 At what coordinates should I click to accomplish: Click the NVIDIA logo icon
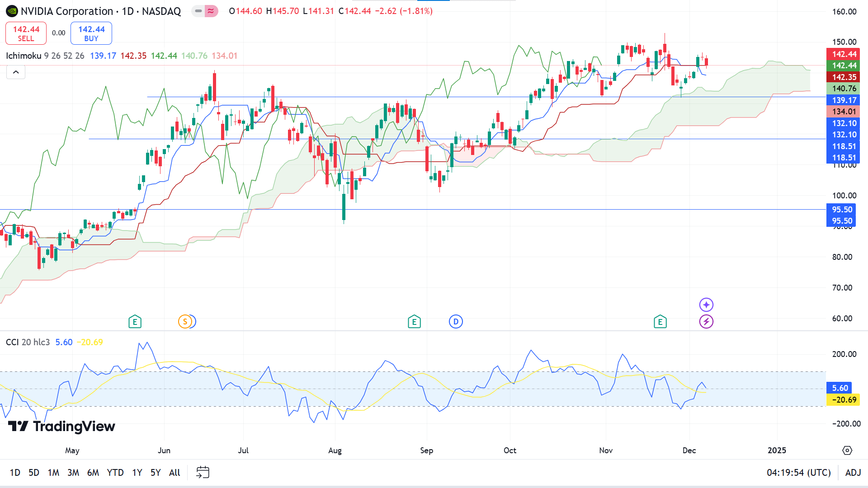(12, 11)
